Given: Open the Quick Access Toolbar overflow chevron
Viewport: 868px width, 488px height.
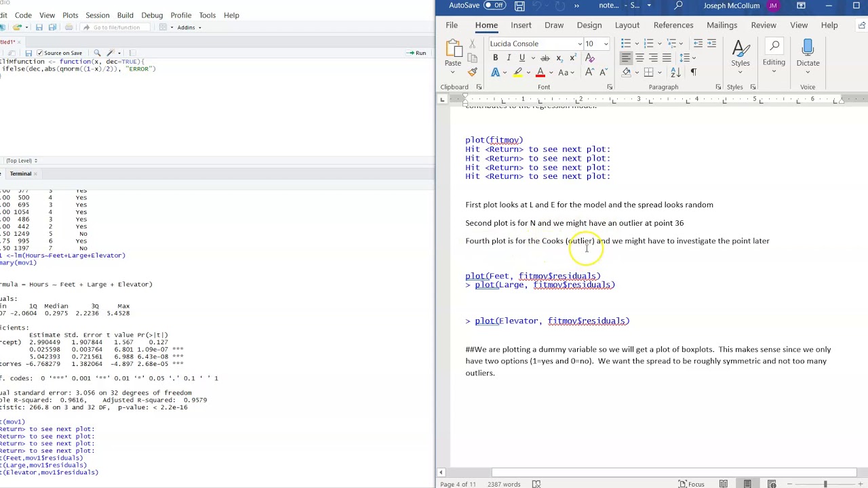Looking at the screenshot, I should [x=577, y=6].
